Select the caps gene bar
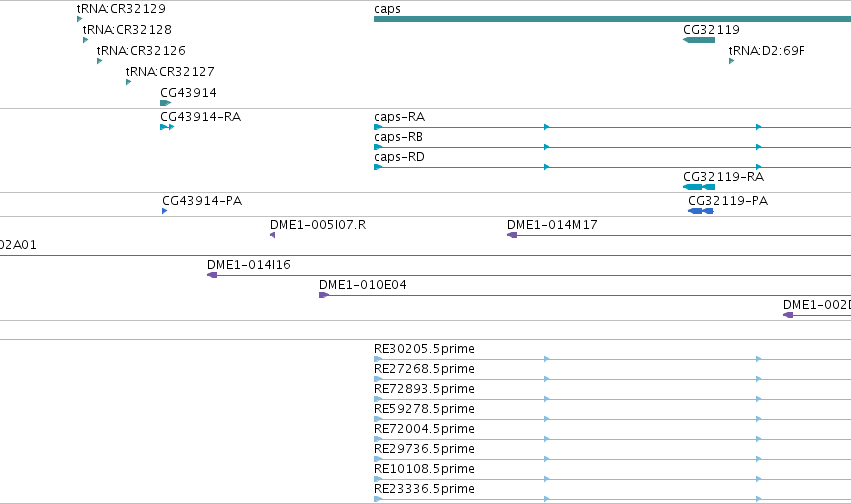The width and height of the screenshot is (851, 504). [x=612, y=19]
